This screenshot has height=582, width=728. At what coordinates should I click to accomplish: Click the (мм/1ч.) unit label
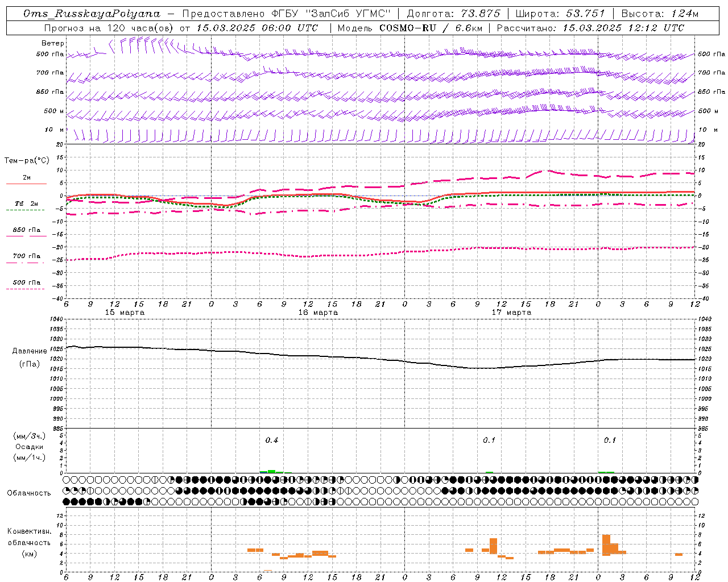click(30, 458)
